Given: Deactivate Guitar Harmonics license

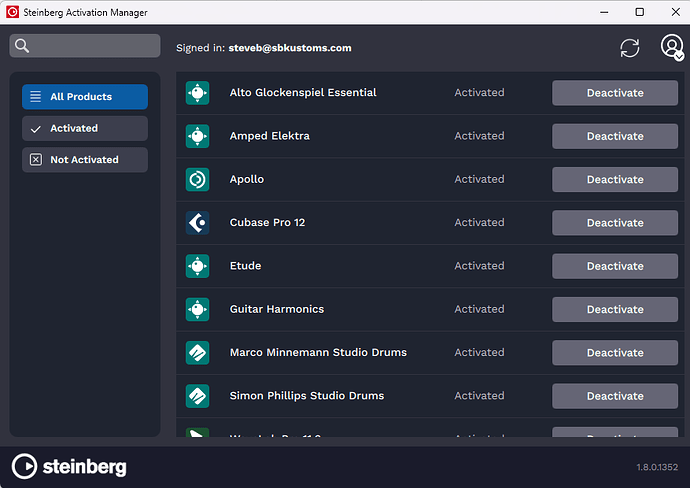Looking at the screenshot, I should coord(615,309).
